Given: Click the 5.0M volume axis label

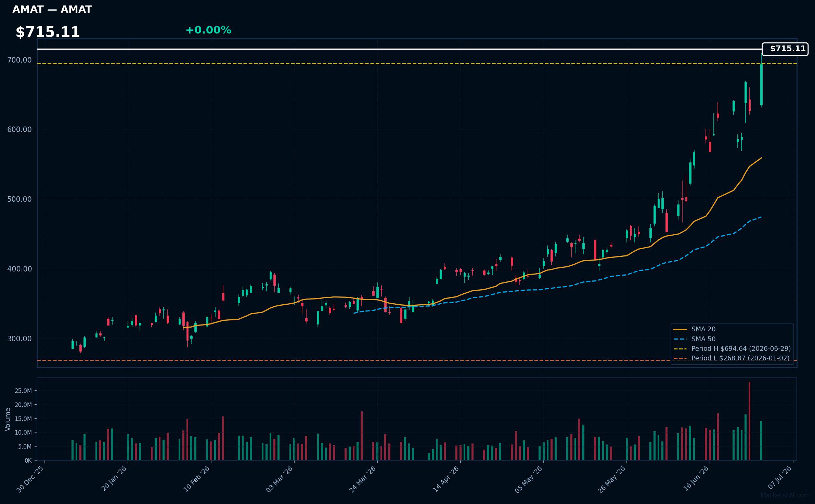Looking at the screenshot, I should [x=25, y=447].
